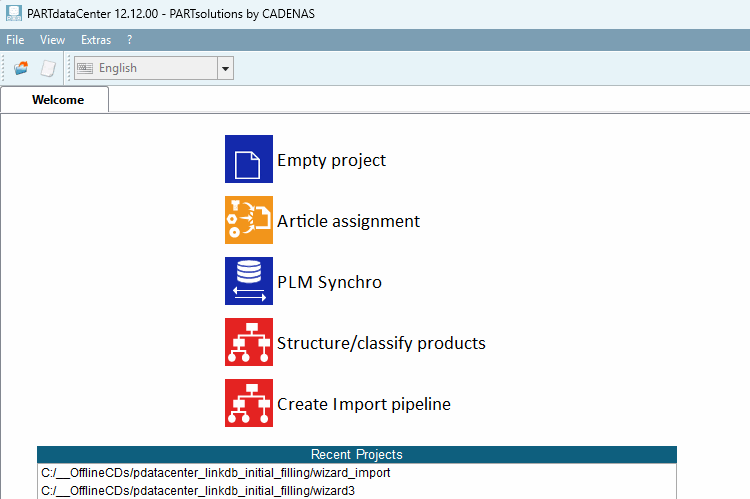This screenshot has width=750, height=499.
Task: Select the Create Import pipeline label
Action: pyautogui.click(x=364, y=404)
